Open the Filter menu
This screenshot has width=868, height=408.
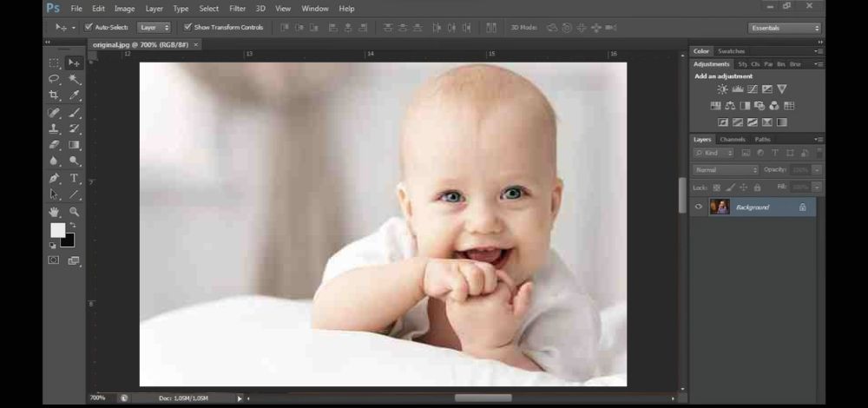238,9
